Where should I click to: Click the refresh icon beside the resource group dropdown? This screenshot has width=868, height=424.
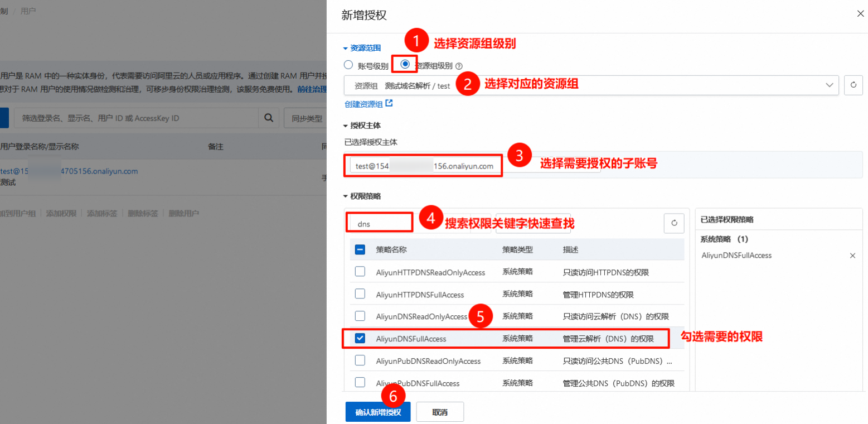854,85
